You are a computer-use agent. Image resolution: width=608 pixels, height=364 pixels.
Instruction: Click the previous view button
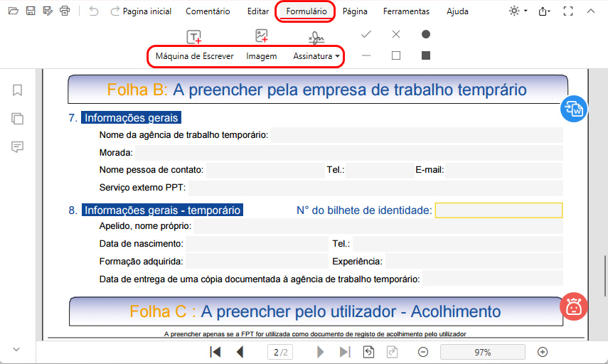point(369,352)
